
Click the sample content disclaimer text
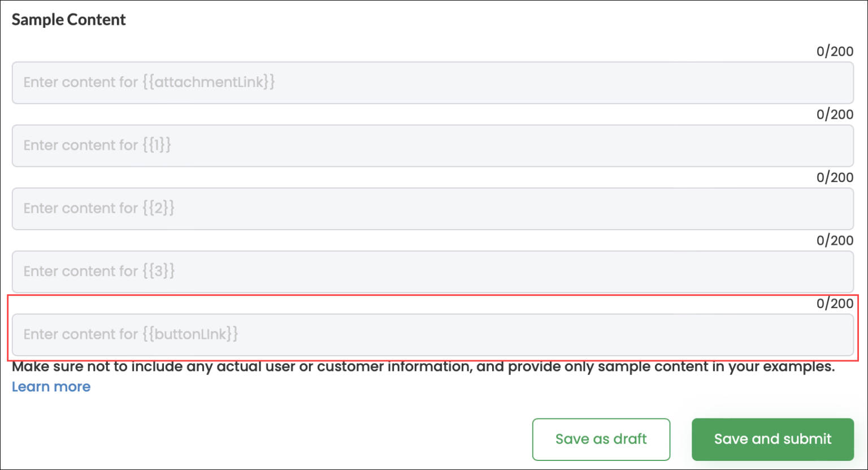click(x=424, y=366)
